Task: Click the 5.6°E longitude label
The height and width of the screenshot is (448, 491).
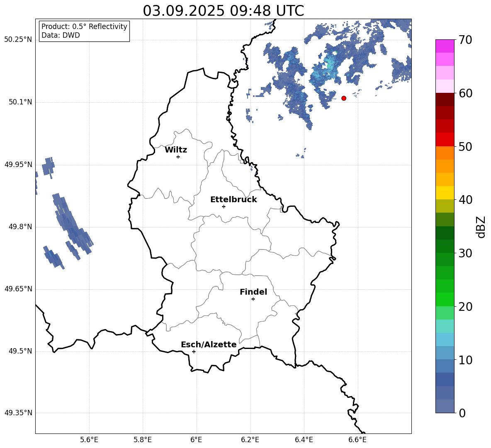Action: click(89, 440)
